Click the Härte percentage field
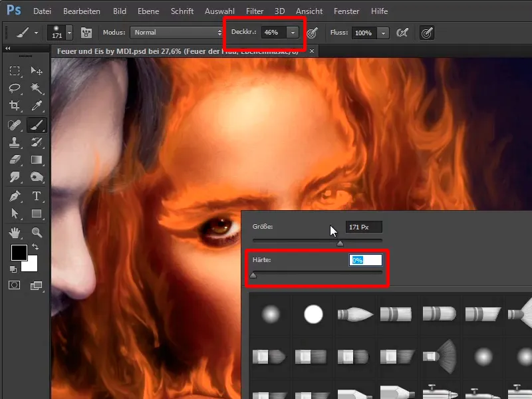Viewport: 532px width, 399px height. pos(366,260)
